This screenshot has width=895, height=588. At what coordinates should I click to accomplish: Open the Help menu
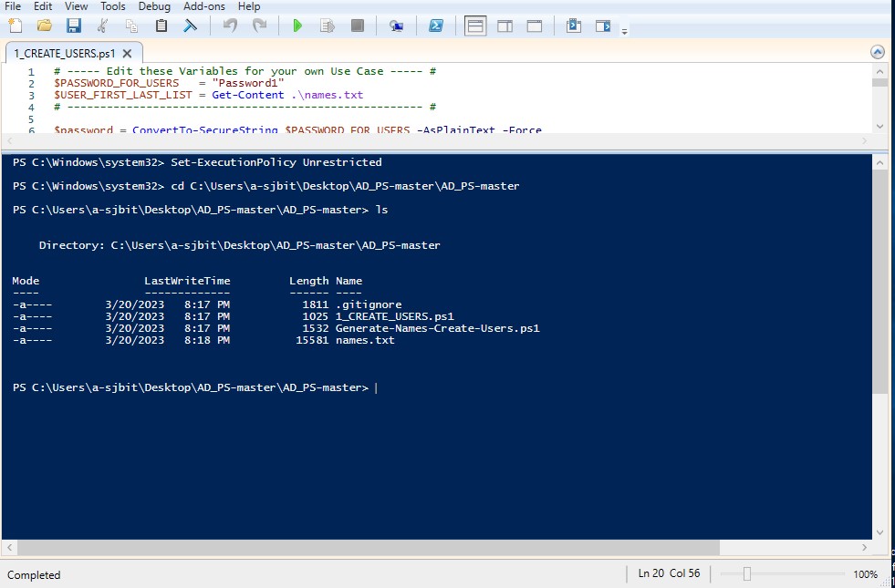click(249, 6)
